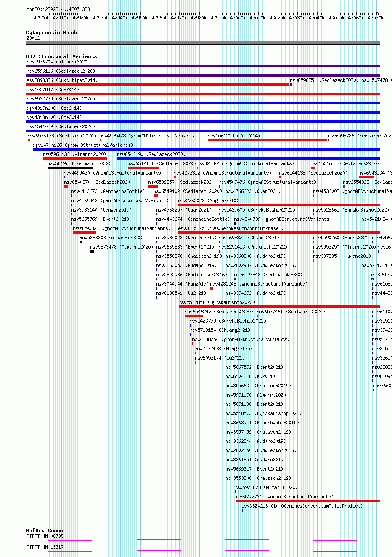
Task: Select nsv5532851 (ByrskaBishop2022) label
Action: pyautogui.click(x=217, y=302)
